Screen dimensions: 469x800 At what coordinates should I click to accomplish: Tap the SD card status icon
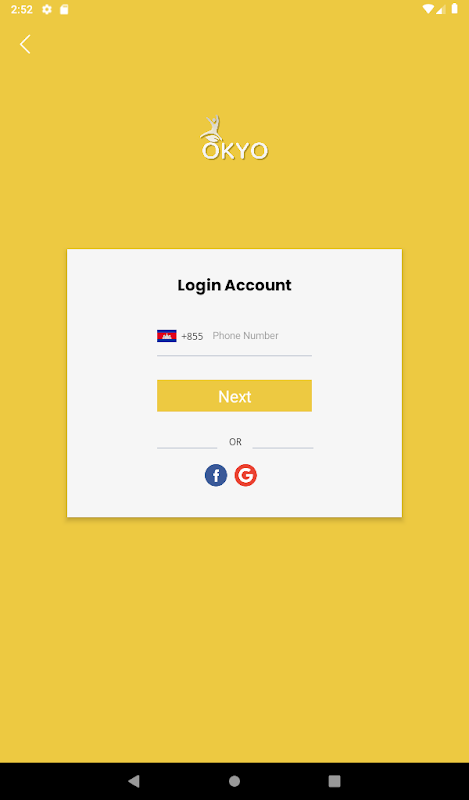click(x=64, y=9)
